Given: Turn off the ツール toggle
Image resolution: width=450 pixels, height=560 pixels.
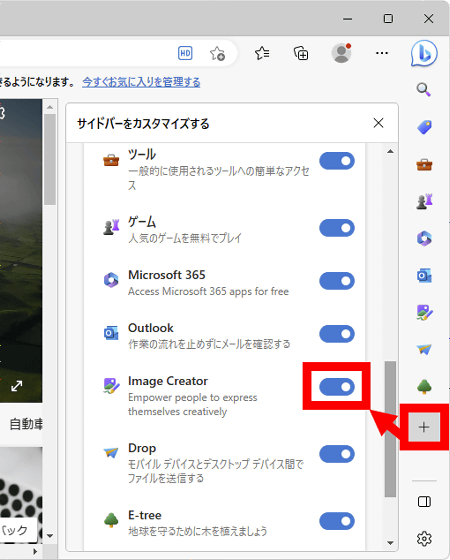Looking at the screenshot, I should click(337, 161).
